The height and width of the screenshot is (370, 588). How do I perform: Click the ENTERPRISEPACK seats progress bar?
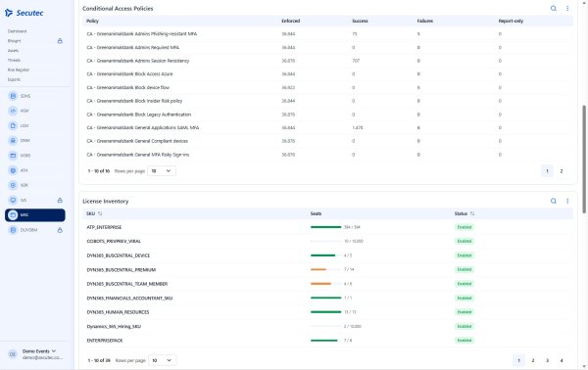(x=326, y=341)
